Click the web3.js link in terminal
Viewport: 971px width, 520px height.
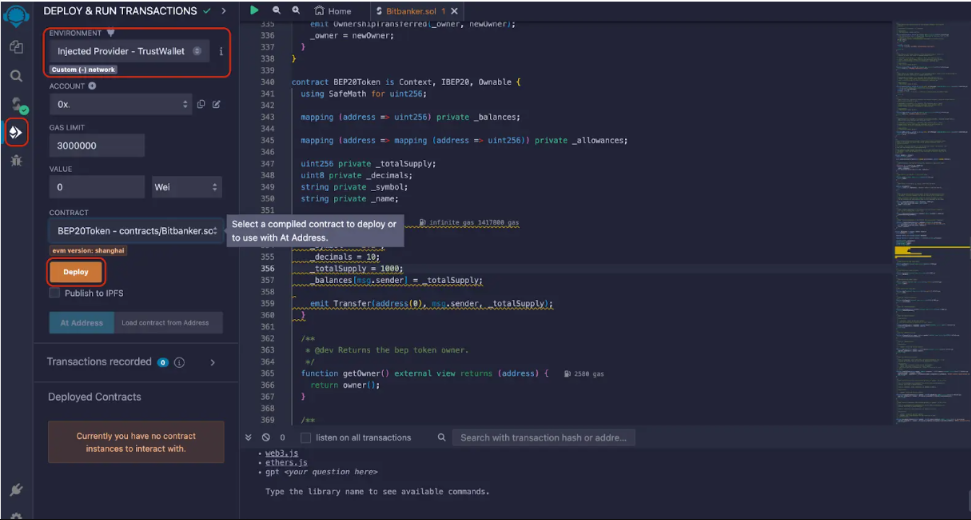point(282,453)
